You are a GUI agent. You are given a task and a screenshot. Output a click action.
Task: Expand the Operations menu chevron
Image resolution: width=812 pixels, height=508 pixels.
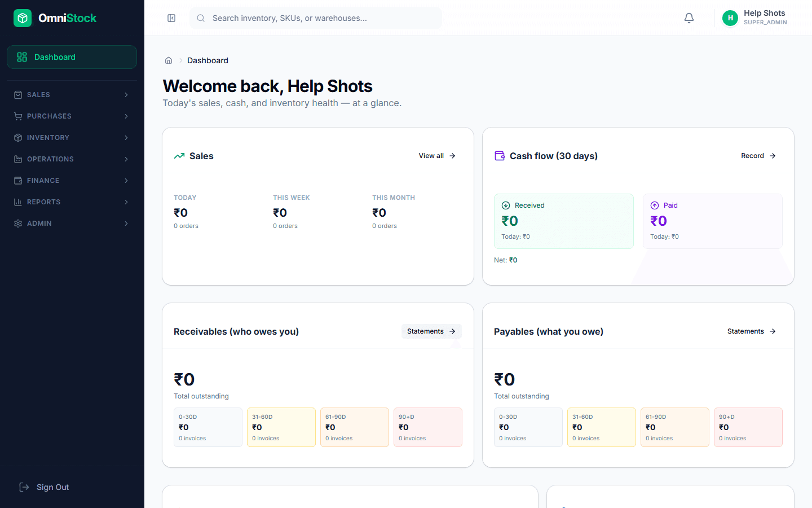click(126, 159)
